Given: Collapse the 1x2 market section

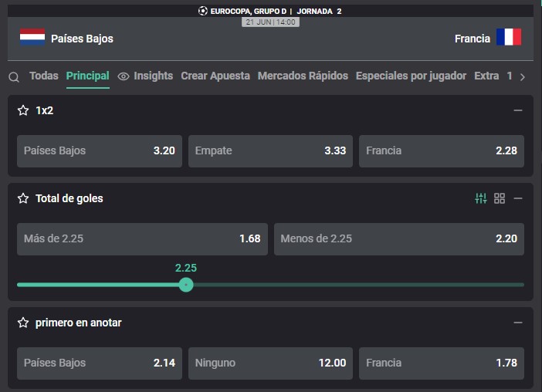Looking at the screenshot, I should click(518, 110).
